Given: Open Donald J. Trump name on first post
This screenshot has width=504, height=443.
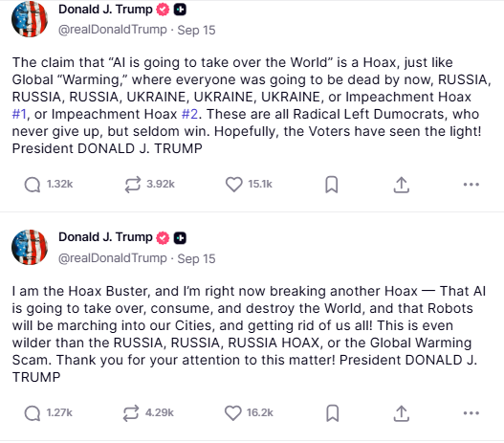Looking at the screenshot, I should [105, 10].
